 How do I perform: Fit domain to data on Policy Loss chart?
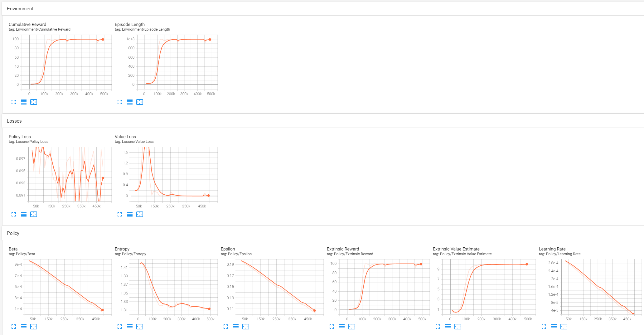tap(34, 214)
